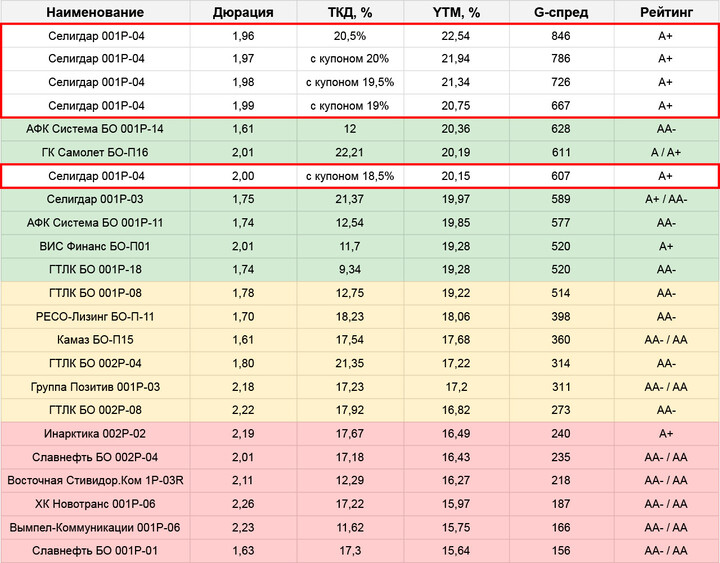Click the G-spread value 187
The width and height of the screenshot is (720, 563).
561,504
